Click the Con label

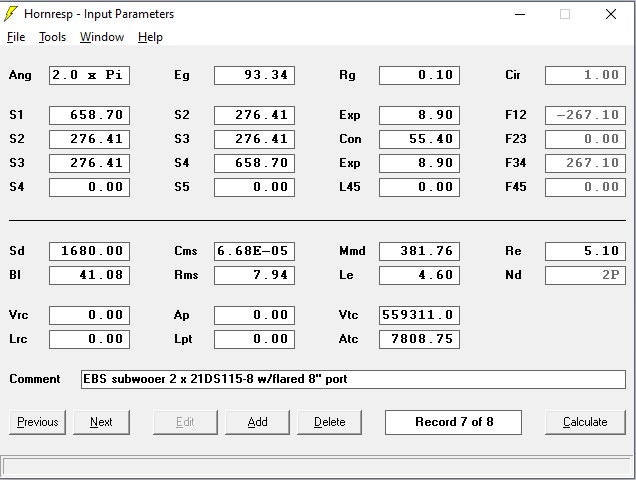350,139
